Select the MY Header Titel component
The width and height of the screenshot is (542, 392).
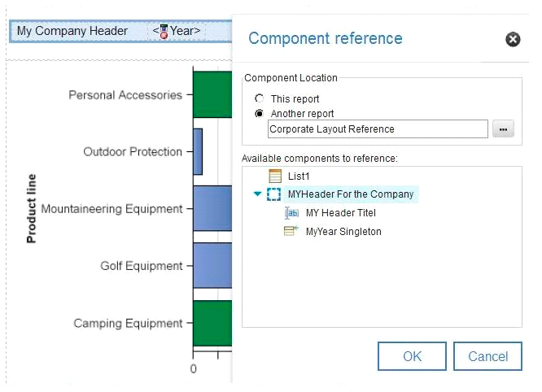point(341,213)
